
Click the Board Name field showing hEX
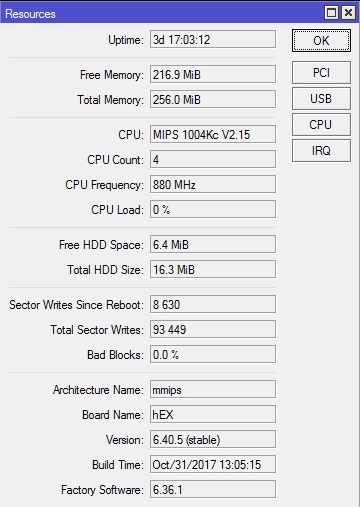tap(213, 414)
